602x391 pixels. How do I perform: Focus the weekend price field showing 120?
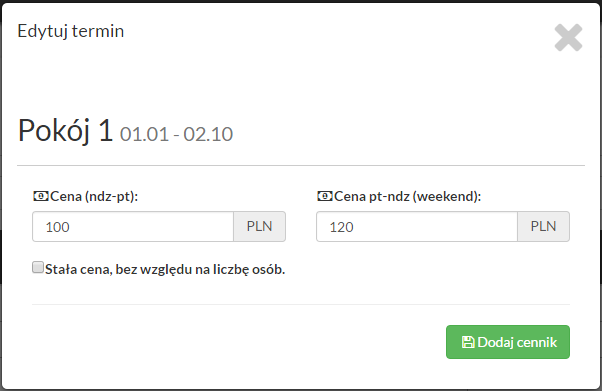point(417,227)
